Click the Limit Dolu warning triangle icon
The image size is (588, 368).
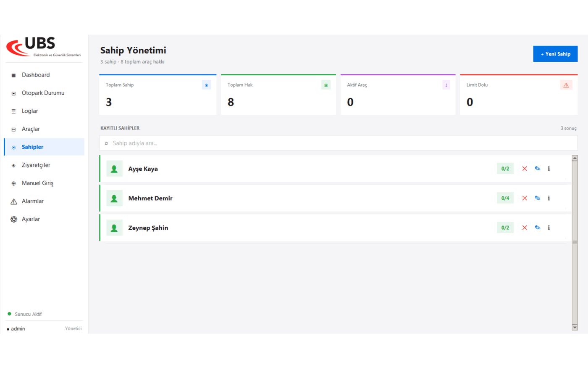point(566,85)
